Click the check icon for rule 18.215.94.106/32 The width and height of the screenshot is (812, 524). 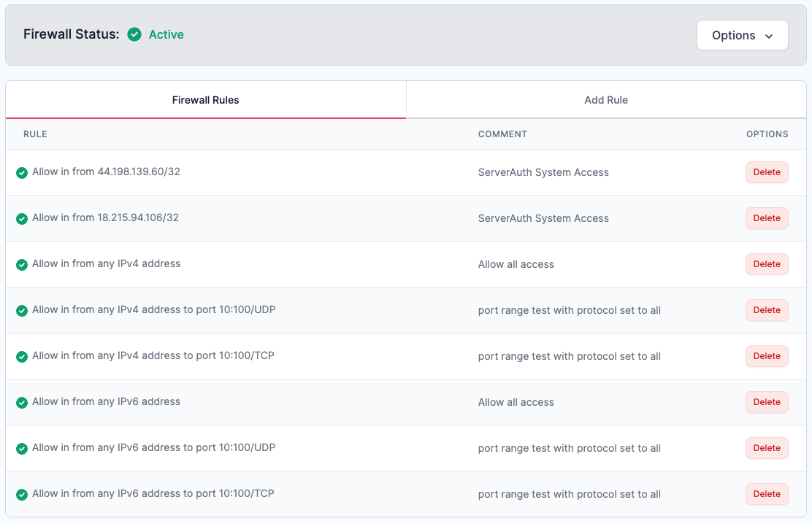click(22, 218)
